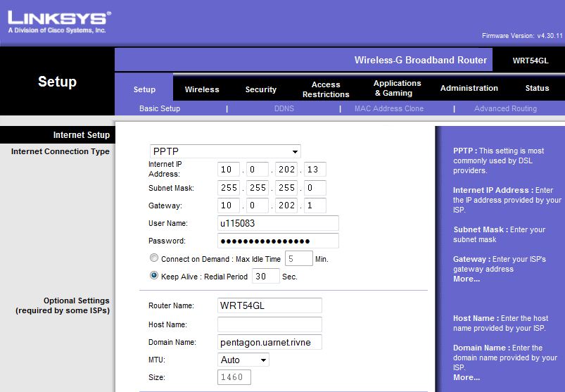Screen dimensions: 565x392
Task: Open the Access Restrictions tab
Action: click(326, 89)
